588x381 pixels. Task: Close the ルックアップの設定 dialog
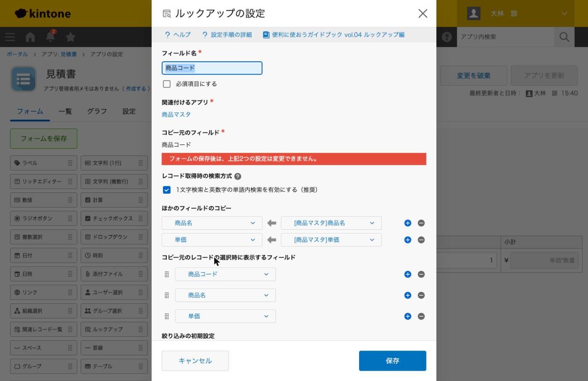pyautogui.click(x=423, y=13)
